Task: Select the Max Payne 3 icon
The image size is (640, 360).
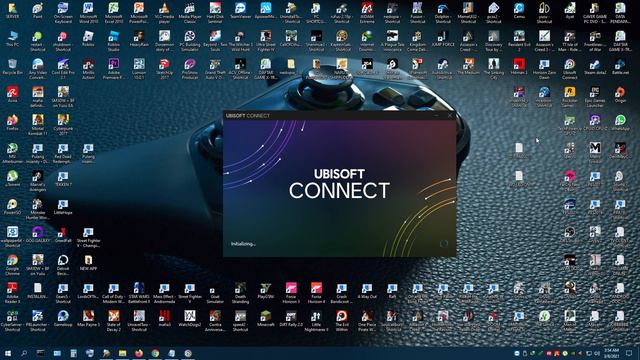Action: pos(88,318)
